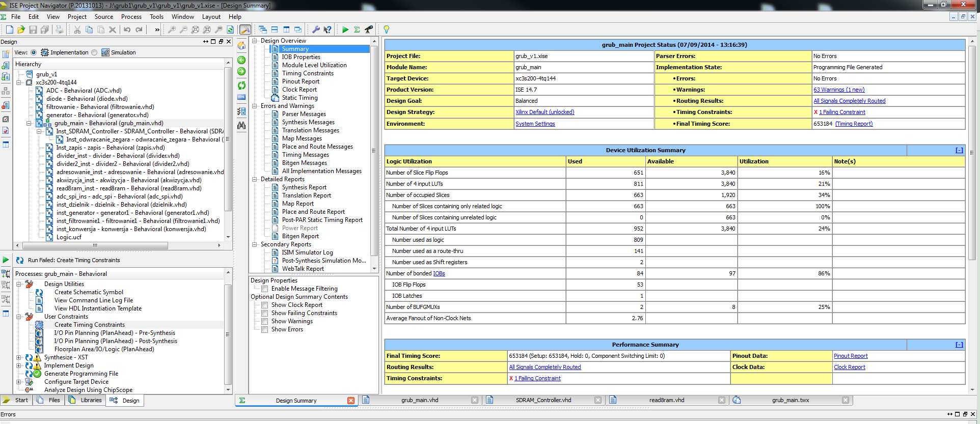Image resolution: width=980 pixels, height=424 pixels.
Task: Click the Cascade windows toolbar icon
Action: 263,30
